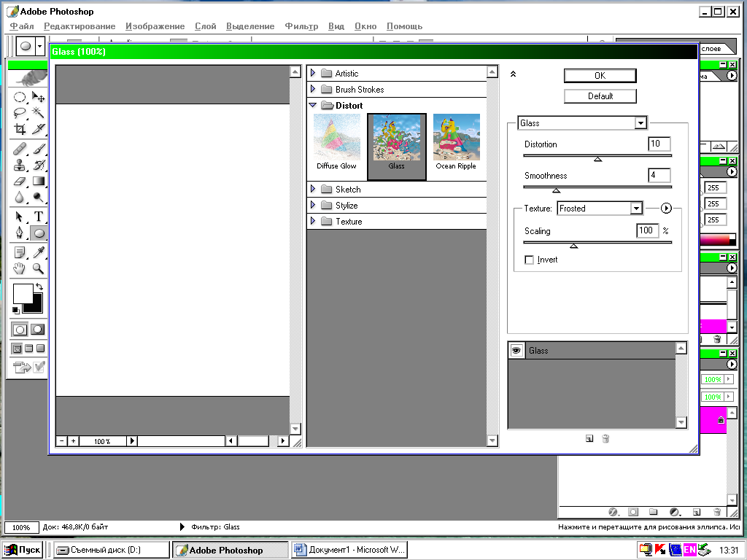This screenshot has height=560, width=747.
Task: Collapse the Distort filter folder
Action: point(313,105)
